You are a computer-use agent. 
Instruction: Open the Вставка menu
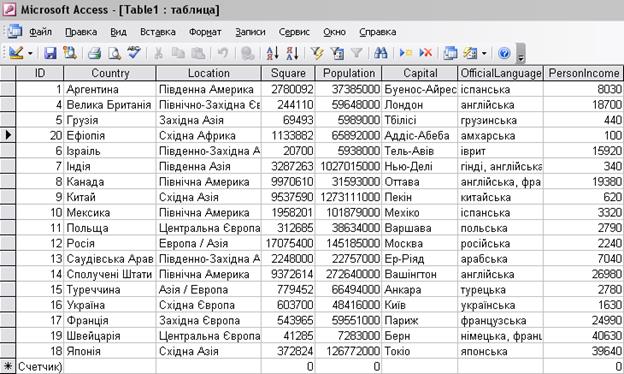158,32
